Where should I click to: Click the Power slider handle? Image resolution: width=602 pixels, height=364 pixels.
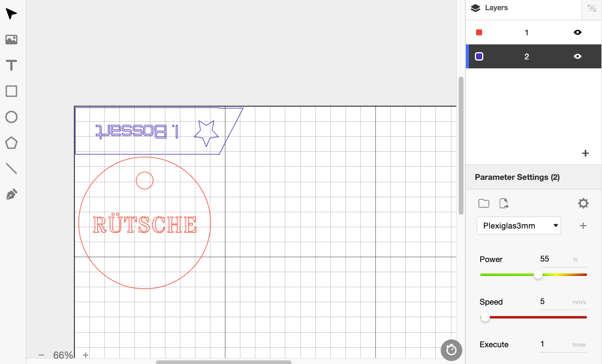tap(538, 275)
